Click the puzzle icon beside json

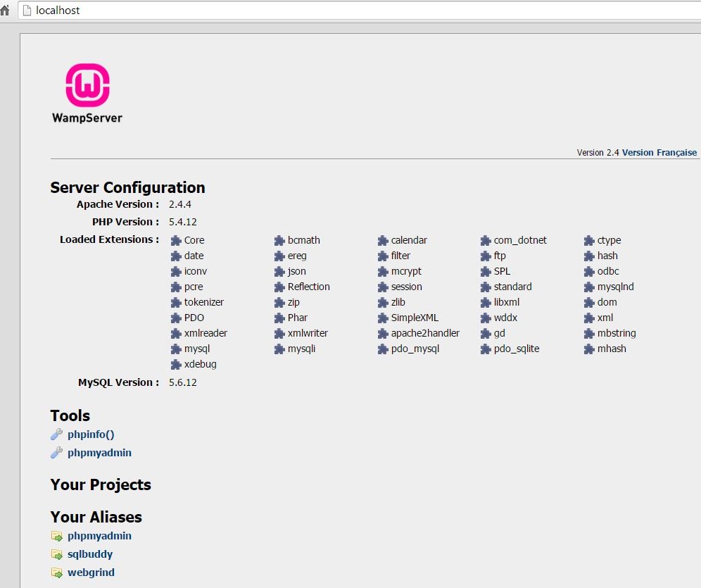click(279, 271)
